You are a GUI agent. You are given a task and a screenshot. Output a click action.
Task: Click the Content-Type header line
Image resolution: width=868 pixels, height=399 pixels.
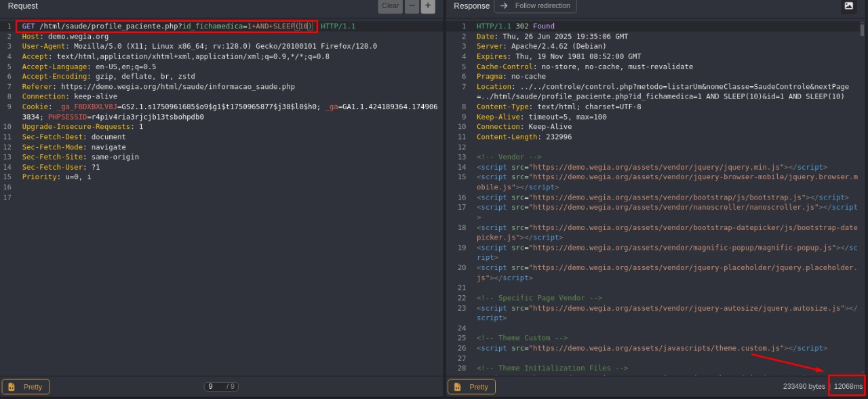click(x=559, y=107)
